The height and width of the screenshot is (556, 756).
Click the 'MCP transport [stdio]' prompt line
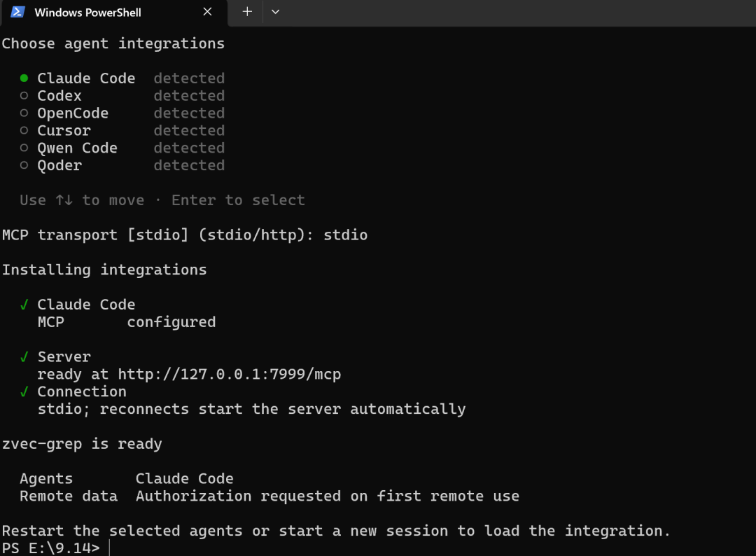coord(185,235)
